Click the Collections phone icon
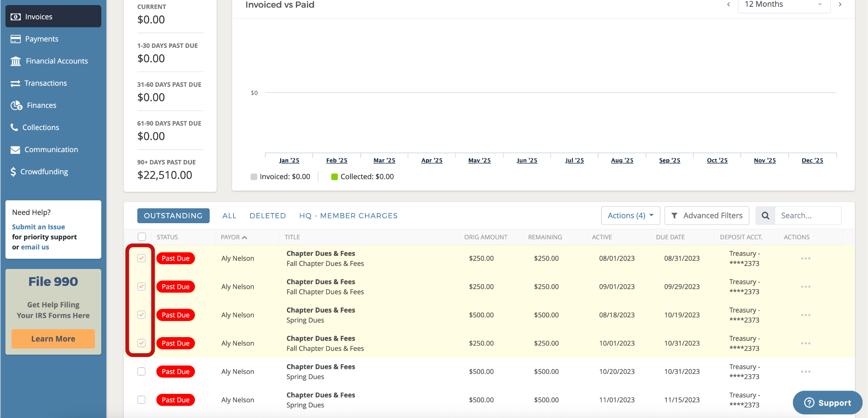The image size is (868, 418). 14,127
